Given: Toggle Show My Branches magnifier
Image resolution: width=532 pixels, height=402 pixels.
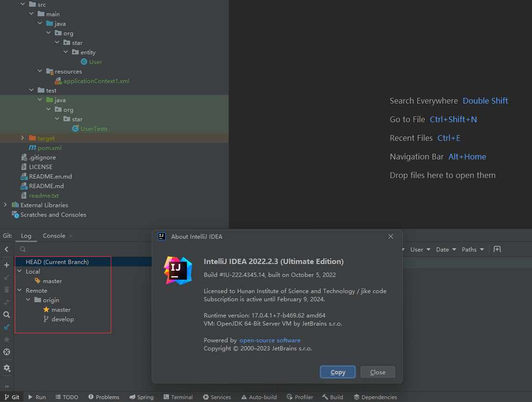Looking at the screenshot, I should 7,315.
